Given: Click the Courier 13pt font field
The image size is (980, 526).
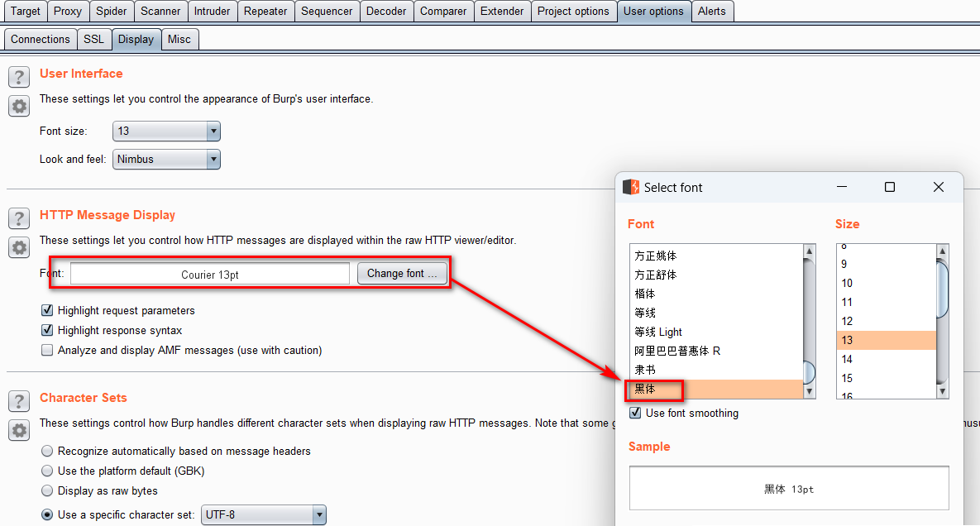Looking at the screenshot, I should pyautogui.click(x=210, y=274).
